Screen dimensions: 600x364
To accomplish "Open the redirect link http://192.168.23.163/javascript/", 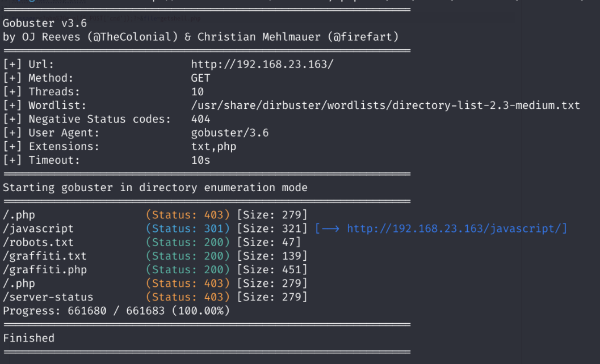I will pos(454,228).
